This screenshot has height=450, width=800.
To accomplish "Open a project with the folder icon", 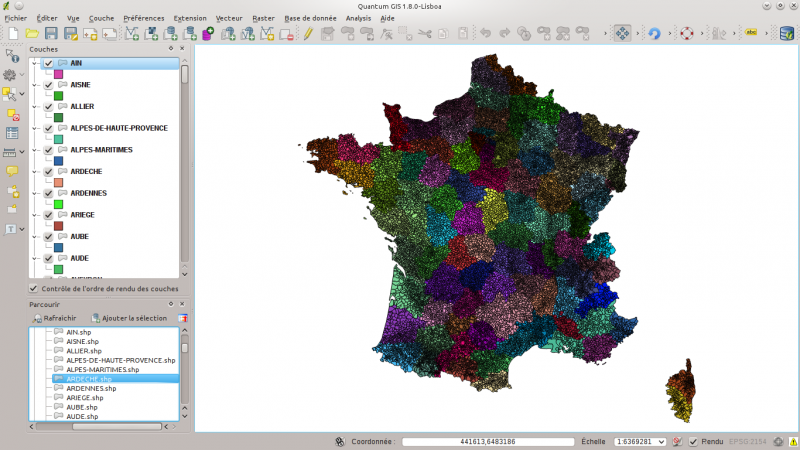I will coord(32,34).
